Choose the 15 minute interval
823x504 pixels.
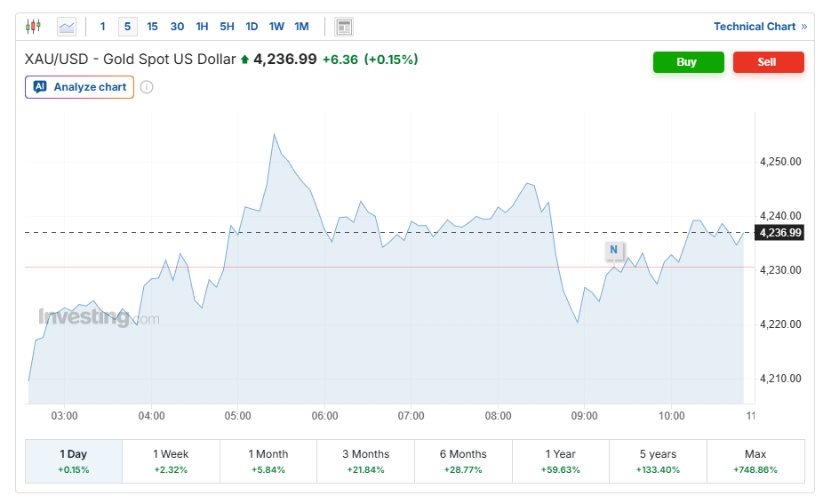tap(152, 27)
